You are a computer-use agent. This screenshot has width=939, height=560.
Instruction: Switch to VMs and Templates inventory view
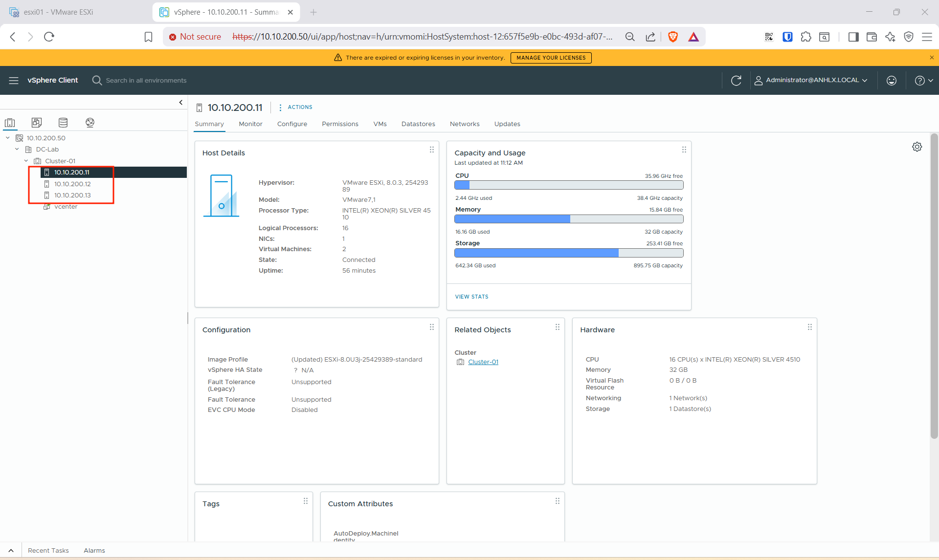click(x=37, y=122)
